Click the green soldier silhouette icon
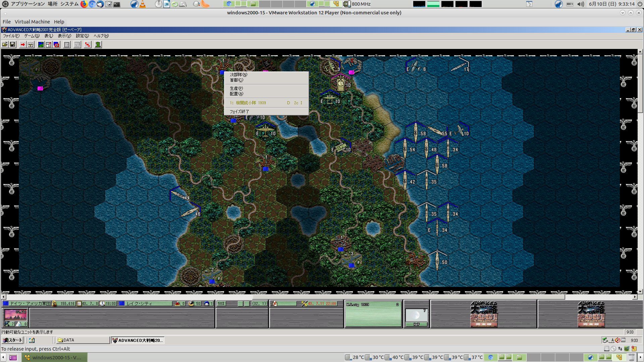Viewport: 644px width, 362px height. point(98,45)
